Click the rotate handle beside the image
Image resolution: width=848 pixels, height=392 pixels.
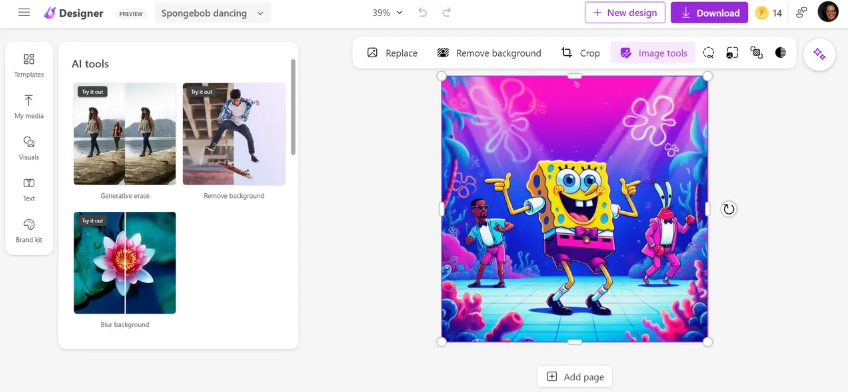[729, 209]
